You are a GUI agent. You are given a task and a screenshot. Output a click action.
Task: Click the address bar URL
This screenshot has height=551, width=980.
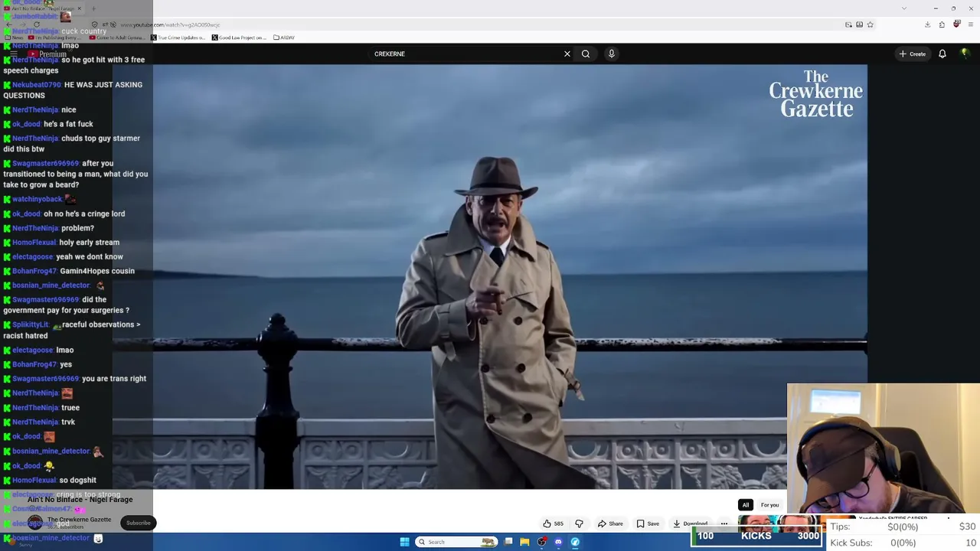[170, 24]
